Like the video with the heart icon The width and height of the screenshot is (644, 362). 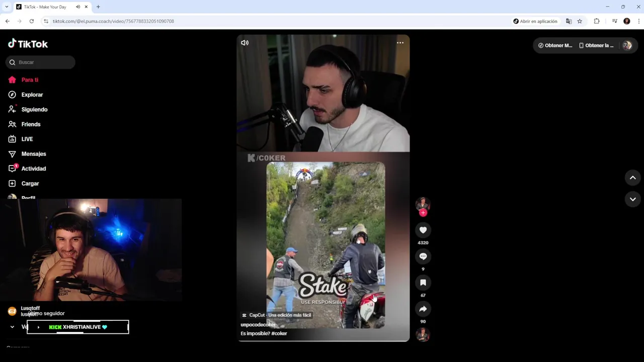coord(423,230)
